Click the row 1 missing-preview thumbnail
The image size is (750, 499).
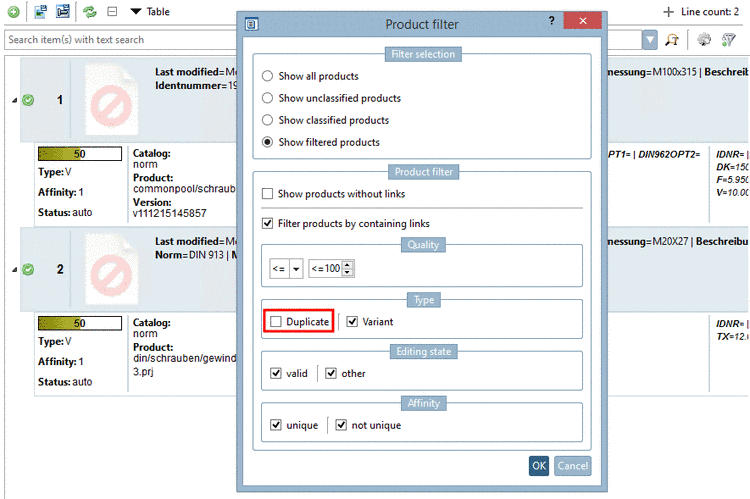[112, 100]
